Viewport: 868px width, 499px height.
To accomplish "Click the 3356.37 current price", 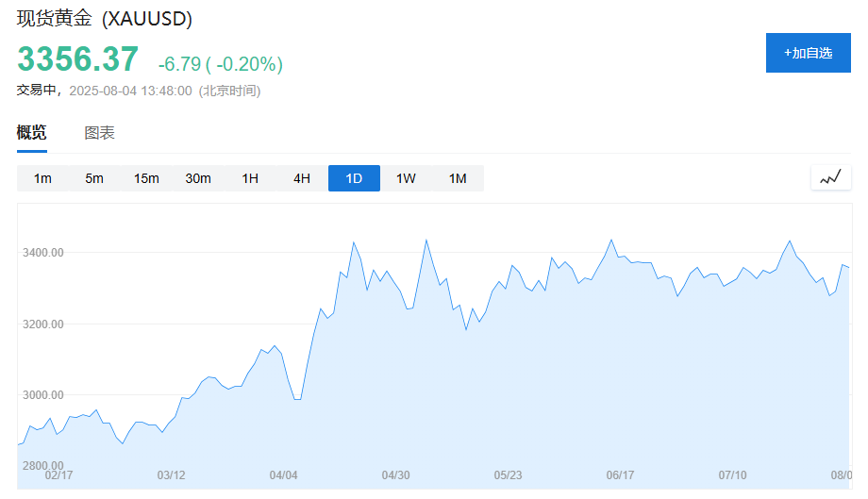I will click(77, 60).
